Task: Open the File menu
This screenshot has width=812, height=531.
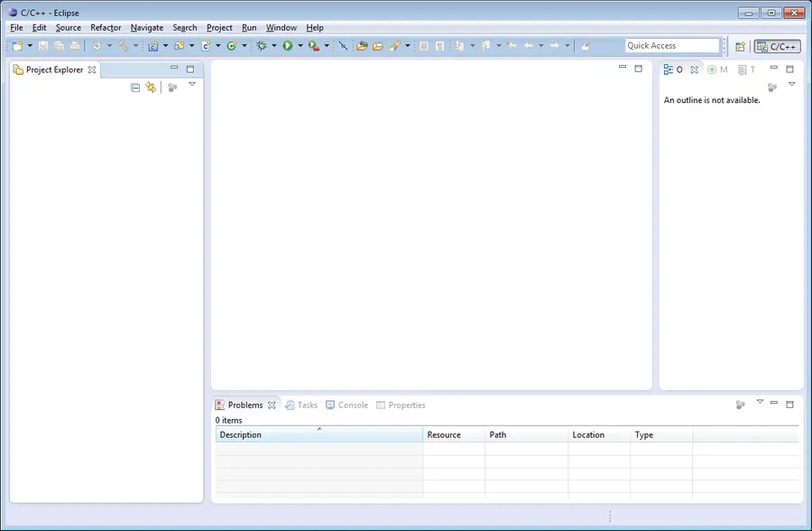Action: click(x=16, y=27)
